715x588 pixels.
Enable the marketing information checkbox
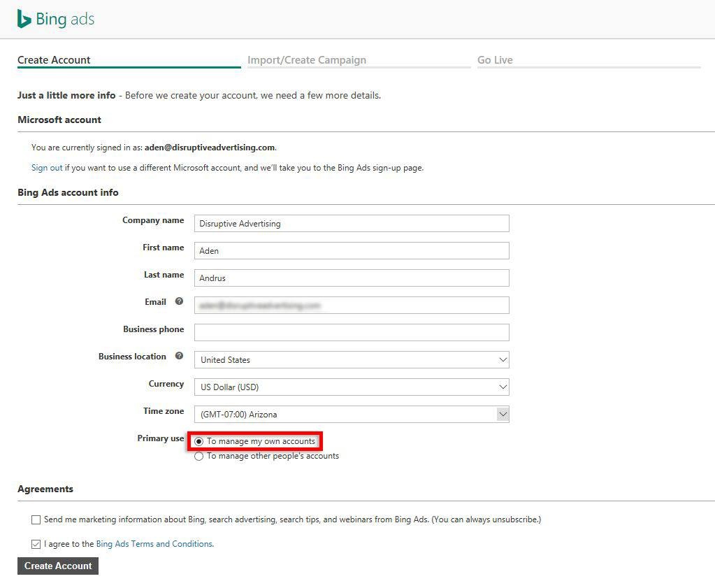pyautogui.click(x=36, y=519)
